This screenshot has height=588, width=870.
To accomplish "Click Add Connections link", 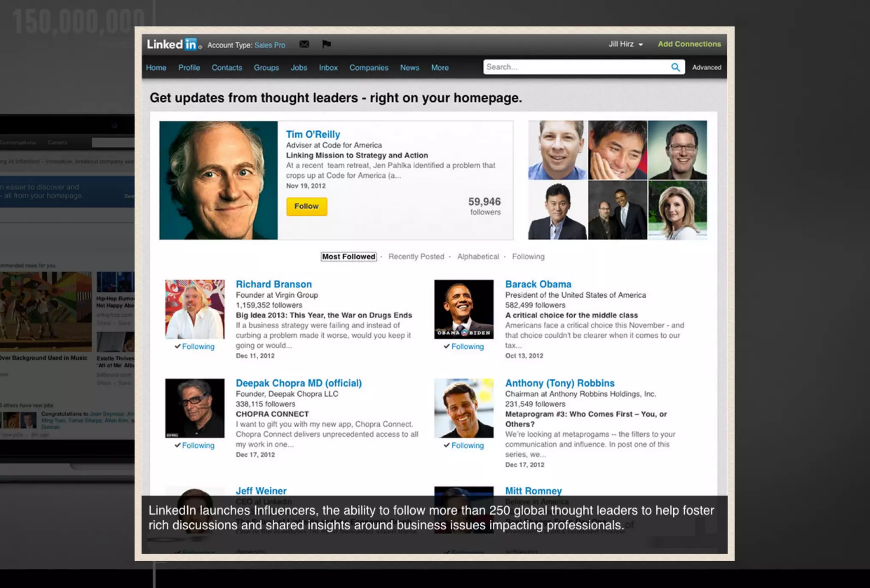I will tap(689, 44).
